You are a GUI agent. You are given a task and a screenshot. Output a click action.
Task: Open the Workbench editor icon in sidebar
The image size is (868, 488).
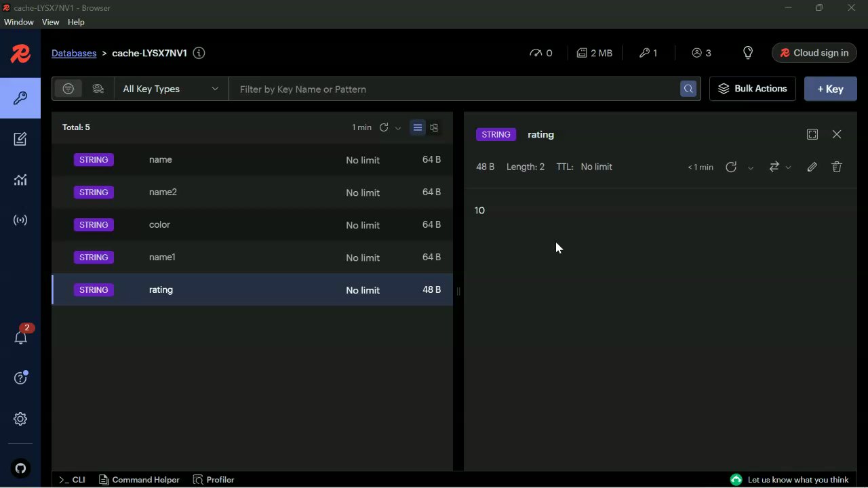(x=20, y=139)
